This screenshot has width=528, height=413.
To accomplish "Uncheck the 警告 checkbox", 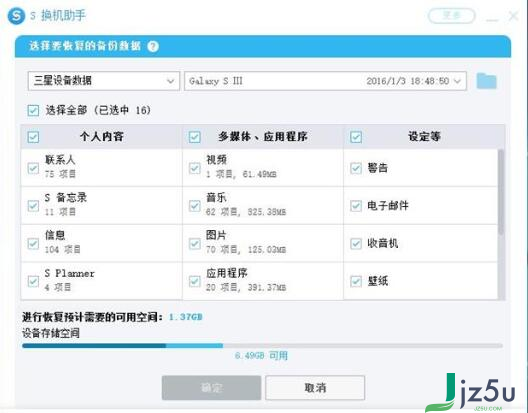I will (356, 168).
